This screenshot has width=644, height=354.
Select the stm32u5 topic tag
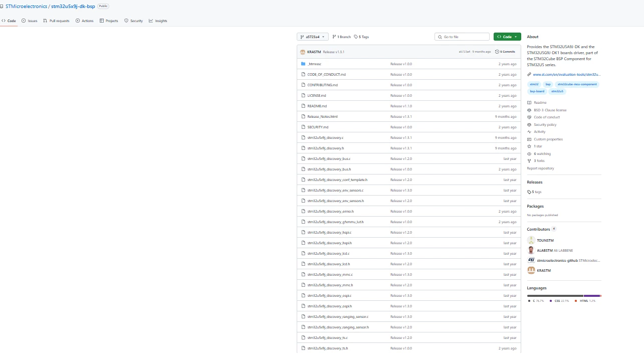pyautogui.click(x=557, y=91)
